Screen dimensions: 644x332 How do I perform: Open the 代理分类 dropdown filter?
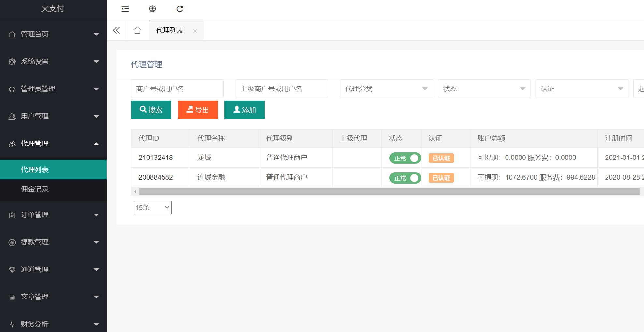pyautogui.click(x=386, y=89)
